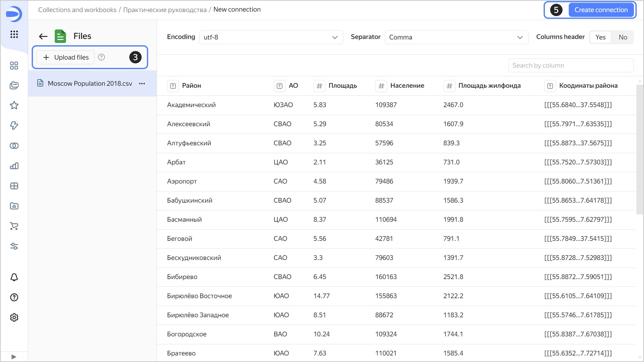Set Columns header to No
Image resolution: width=644 pixels, height=362 pixels.
click(623, 37)
